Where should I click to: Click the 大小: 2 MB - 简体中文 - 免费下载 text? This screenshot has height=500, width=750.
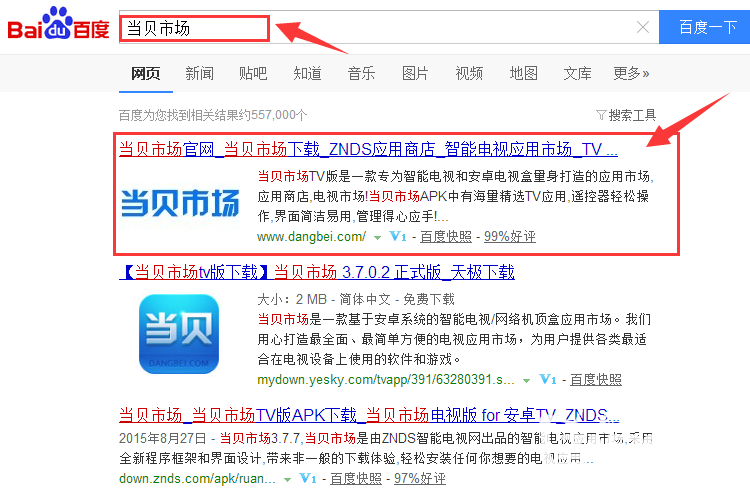coord(356,300)
